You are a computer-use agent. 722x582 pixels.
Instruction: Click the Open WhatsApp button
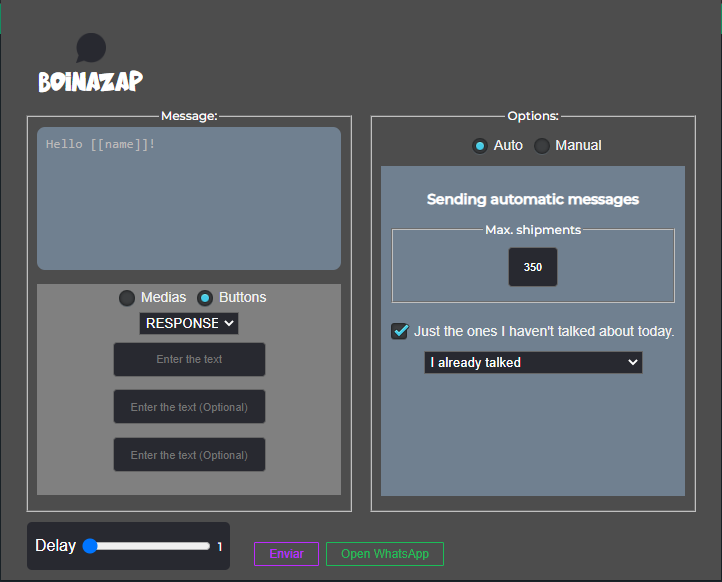coord(385,554)
